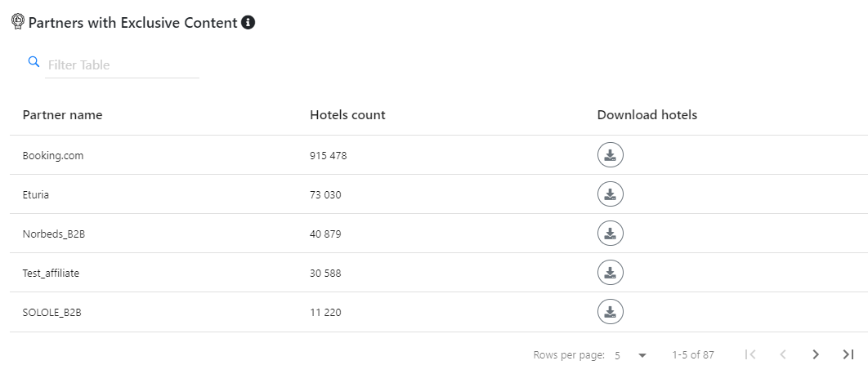This screenshot has height=374, width=868.
Task: Open the Rows per page dropdown
Action: pyautogui.click(x=630, y=355)
